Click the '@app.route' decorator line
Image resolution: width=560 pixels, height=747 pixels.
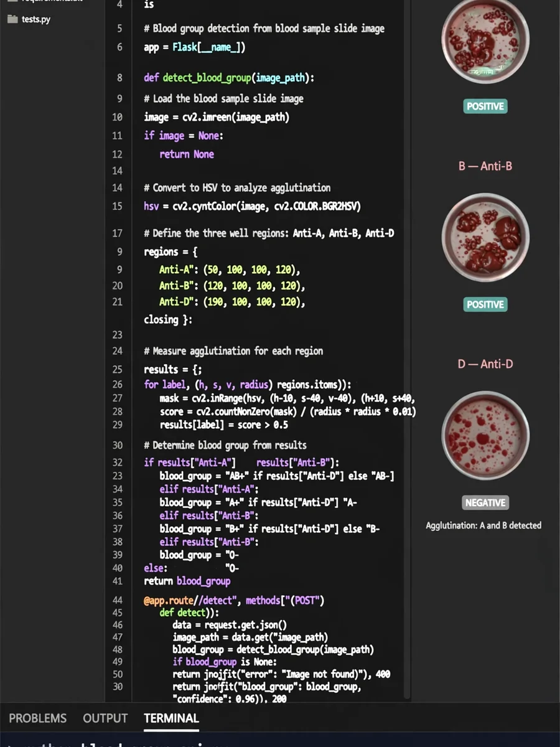click(234, 601)
